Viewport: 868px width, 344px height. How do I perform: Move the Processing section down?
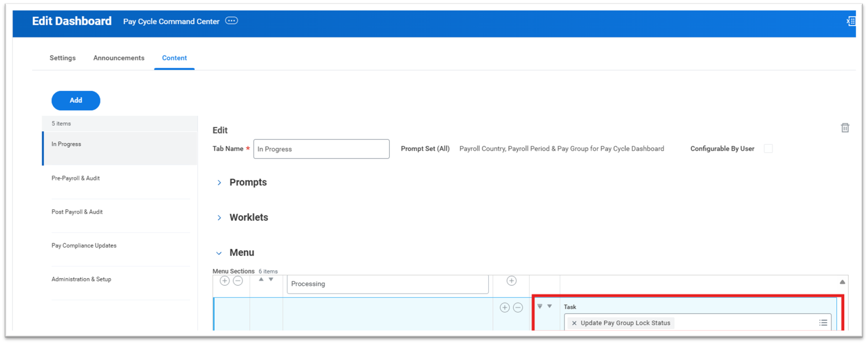tap(271, 280)
